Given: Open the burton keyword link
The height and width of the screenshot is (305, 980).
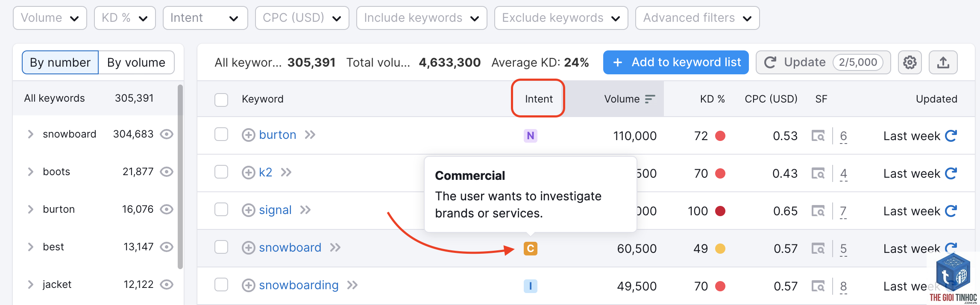Looking at the screenshot, I should [278, 135].
